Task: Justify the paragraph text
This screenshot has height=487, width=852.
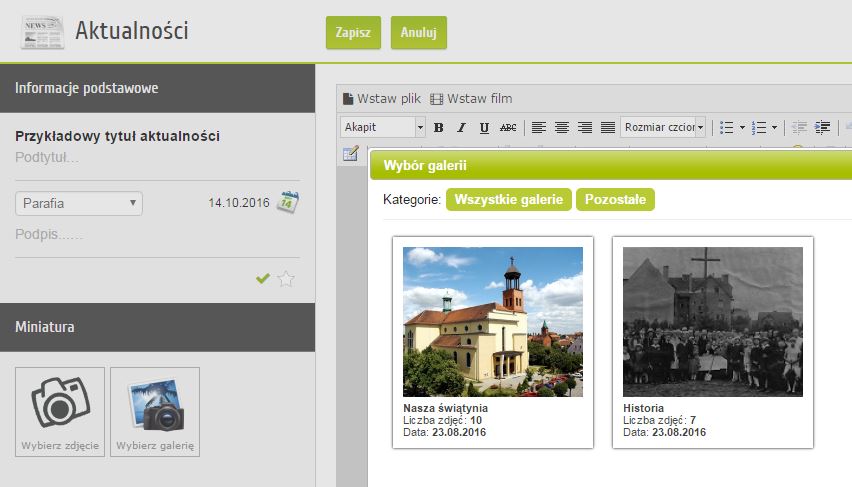Action: coord(609,127)
